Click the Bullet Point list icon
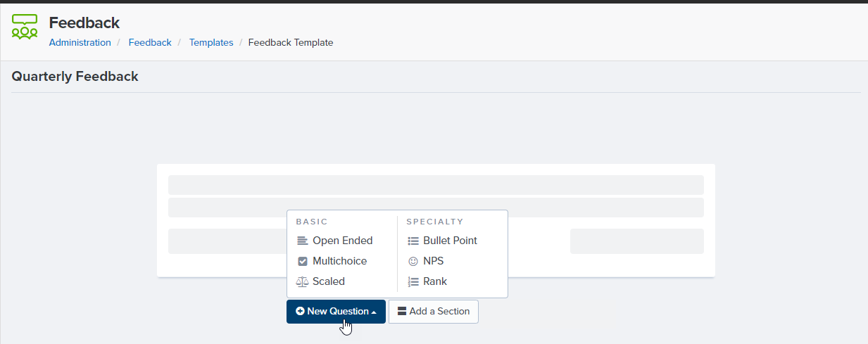868x344 pixels. pyautogui.click(x=413, y=241)
